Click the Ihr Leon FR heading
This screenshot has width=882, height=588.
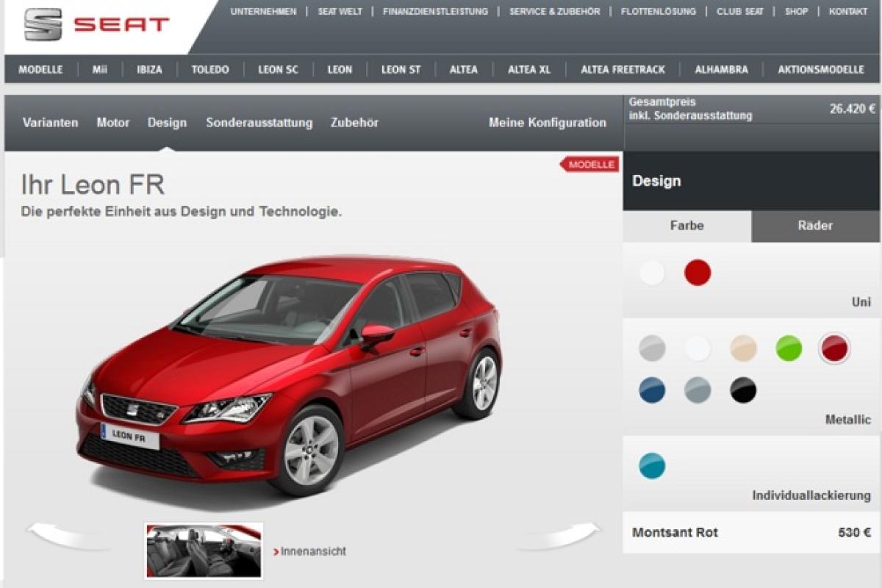click(x=93, y=184)
